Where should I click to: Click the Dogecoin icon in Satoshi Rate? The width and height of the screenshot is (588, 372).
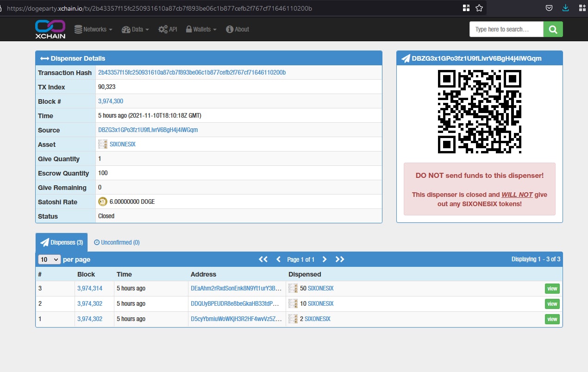click(103, 202)
